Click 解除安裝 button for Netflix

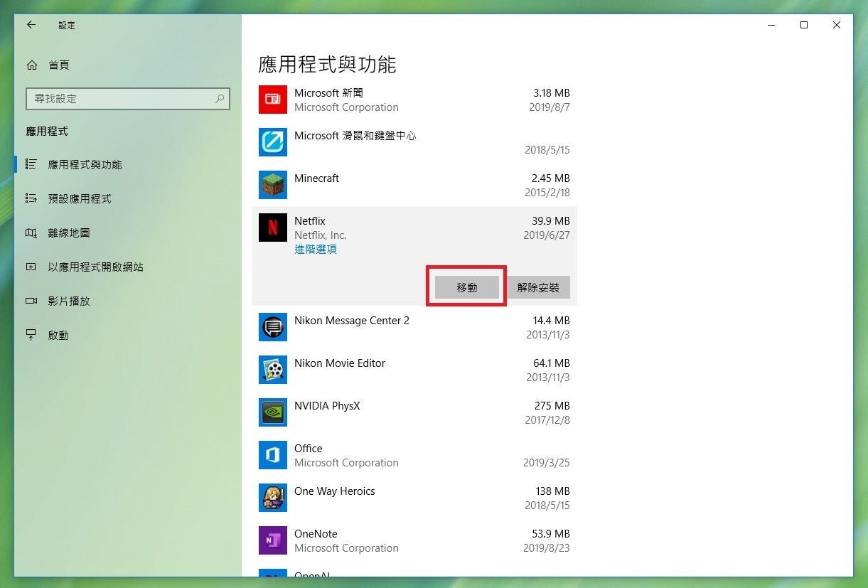point(538,287)
